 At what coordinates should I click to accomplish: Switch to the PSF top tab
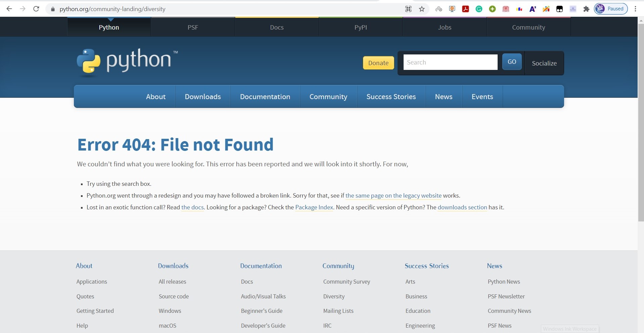(193, 27)
